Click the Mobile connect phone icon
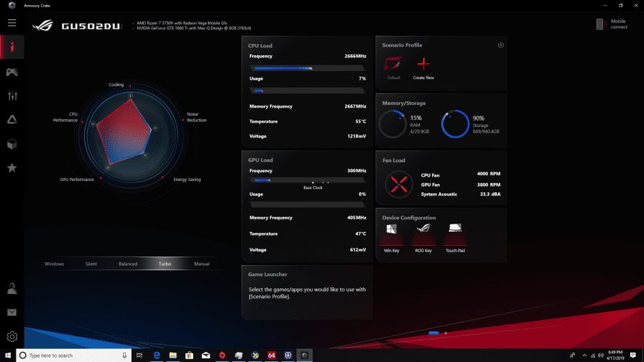 (x=600, y=24)
